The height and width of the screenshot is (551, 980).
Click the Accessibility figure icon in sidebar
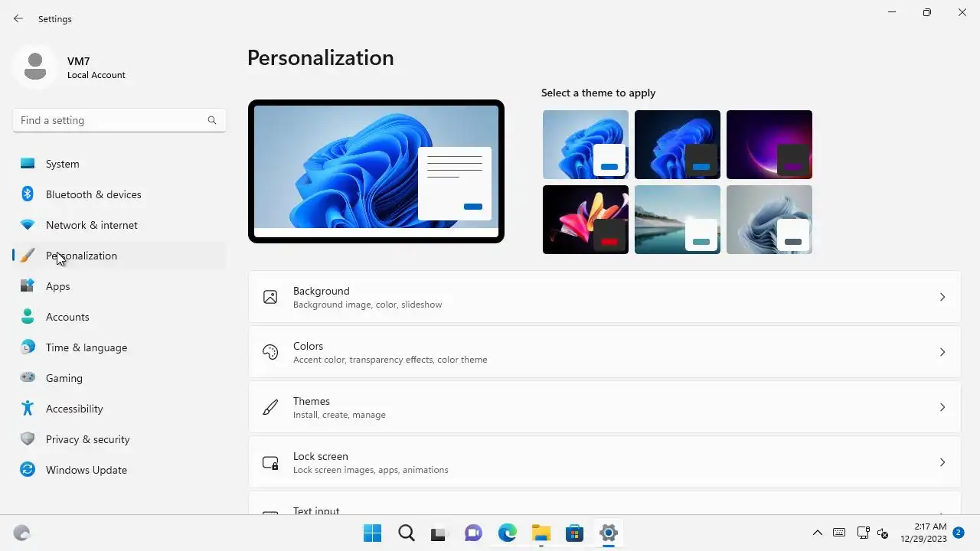pos(28,409)
